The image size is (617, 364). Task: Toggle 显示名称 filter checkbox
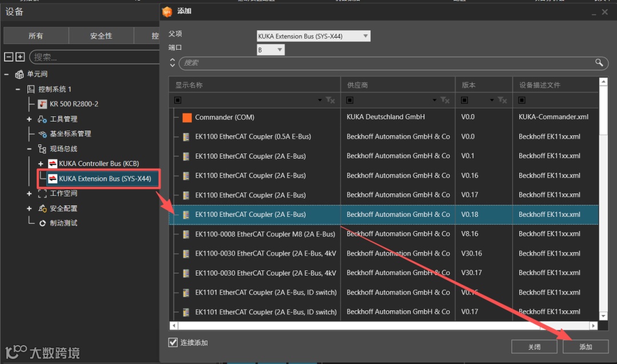pos(178,100)
